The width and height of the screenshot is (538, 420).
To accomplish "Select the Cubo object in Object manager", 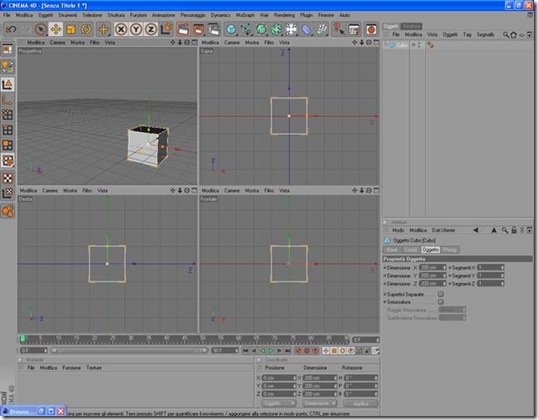I will click(x=402, y=45).
